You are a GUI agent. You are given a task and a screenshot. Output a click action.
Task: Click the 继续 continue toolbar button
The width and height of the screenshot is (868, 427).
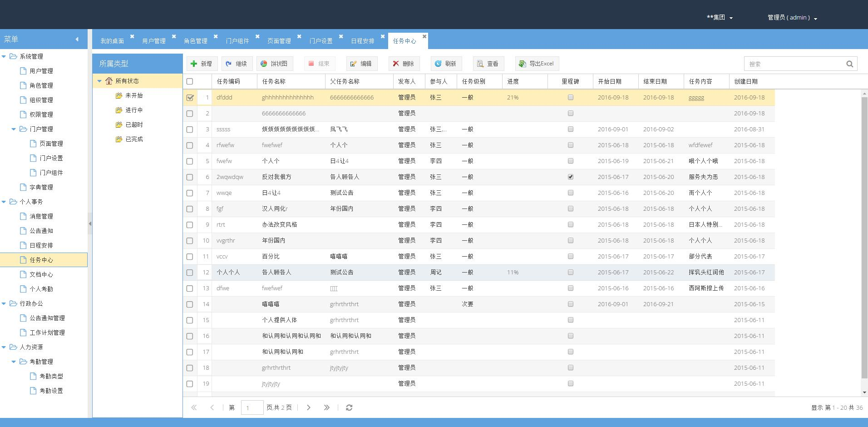tap(237, 64)
